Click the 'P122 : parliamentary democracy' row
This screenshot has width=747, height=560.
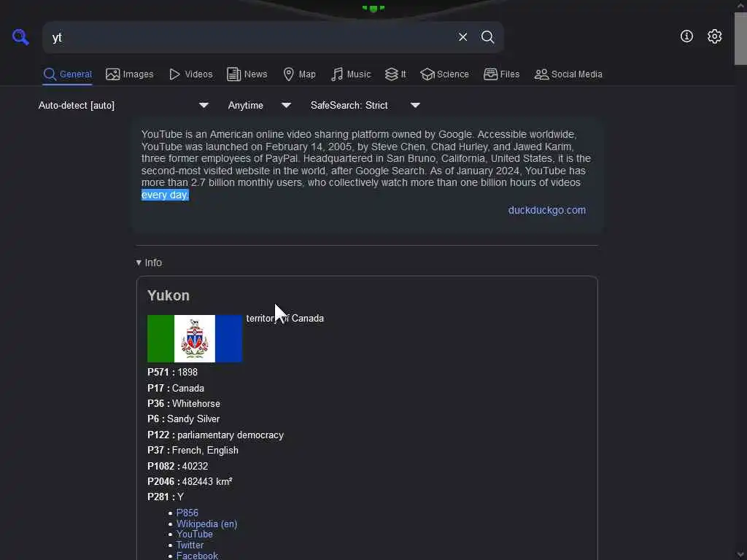[x=215, y=435]
